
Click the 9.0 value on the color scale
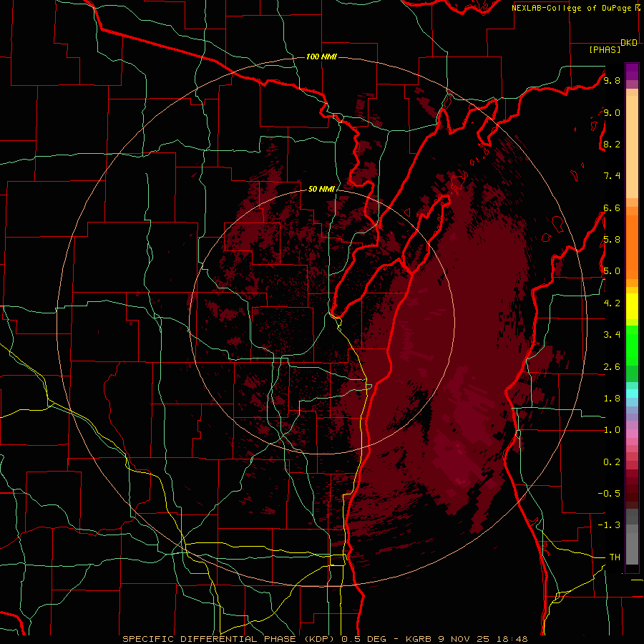pos(612,112)
